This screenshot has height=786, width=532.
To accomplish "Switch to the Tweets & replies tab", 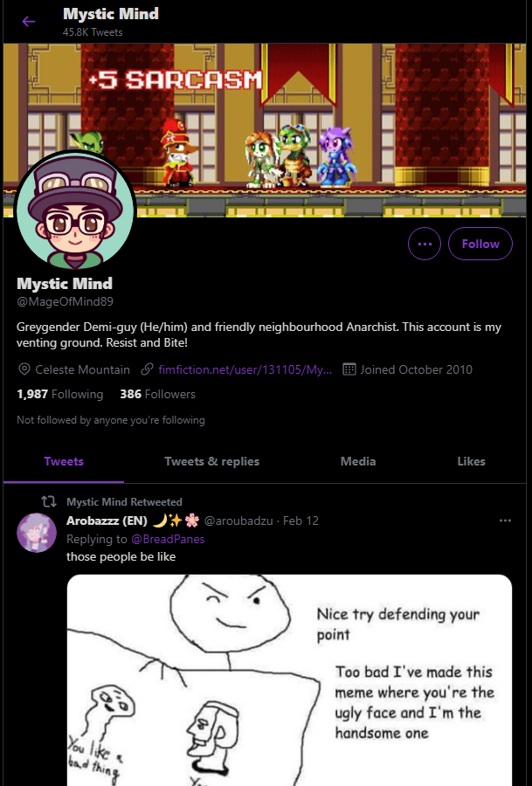I will pyautogui.click(x=211, y=461).
